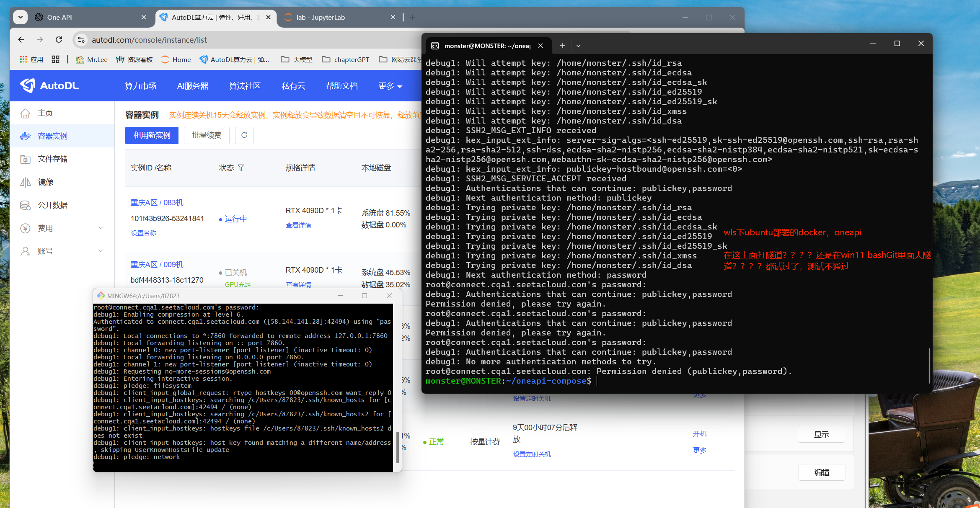Image resolution: width=980 pixels, height=508 pixels.
Task: Click the browser reload page icon
Action: [59, 40]
